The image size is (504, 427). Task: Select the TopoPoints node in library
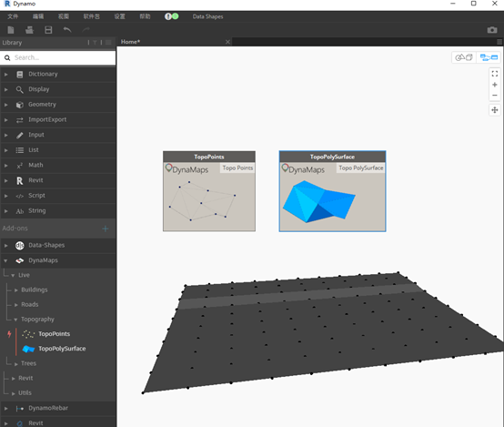(x=54, y=334)
